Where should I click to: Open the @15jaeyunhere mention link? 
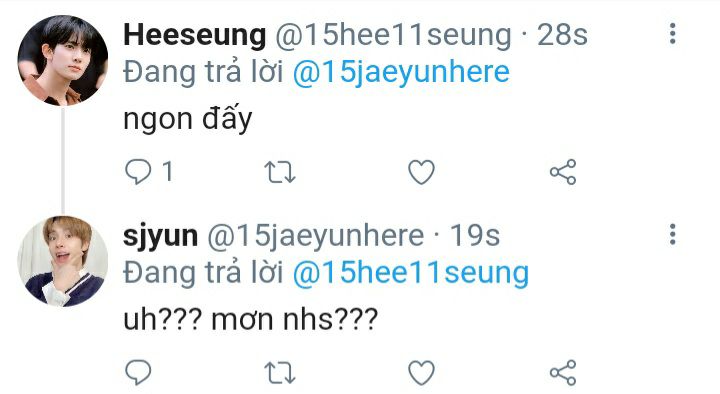(401, 73)
